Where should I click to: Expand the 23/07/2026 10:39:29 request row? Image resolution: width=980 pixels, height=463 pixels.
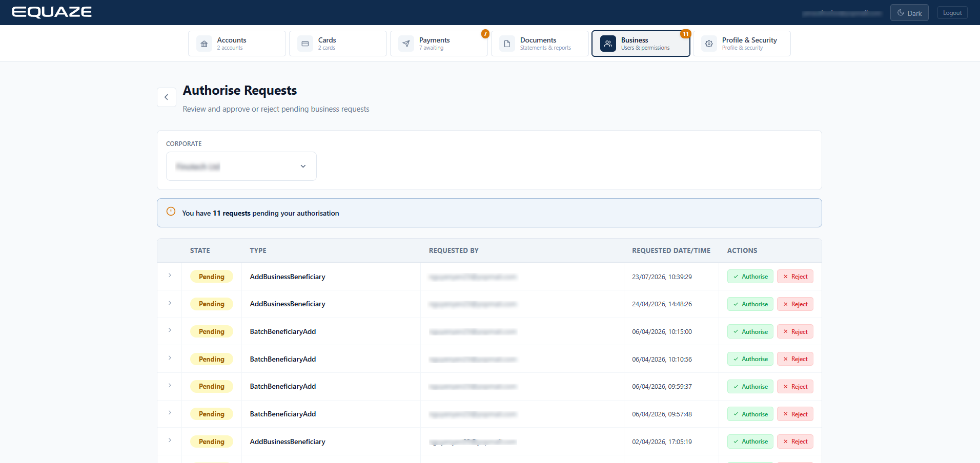[170, 276]
